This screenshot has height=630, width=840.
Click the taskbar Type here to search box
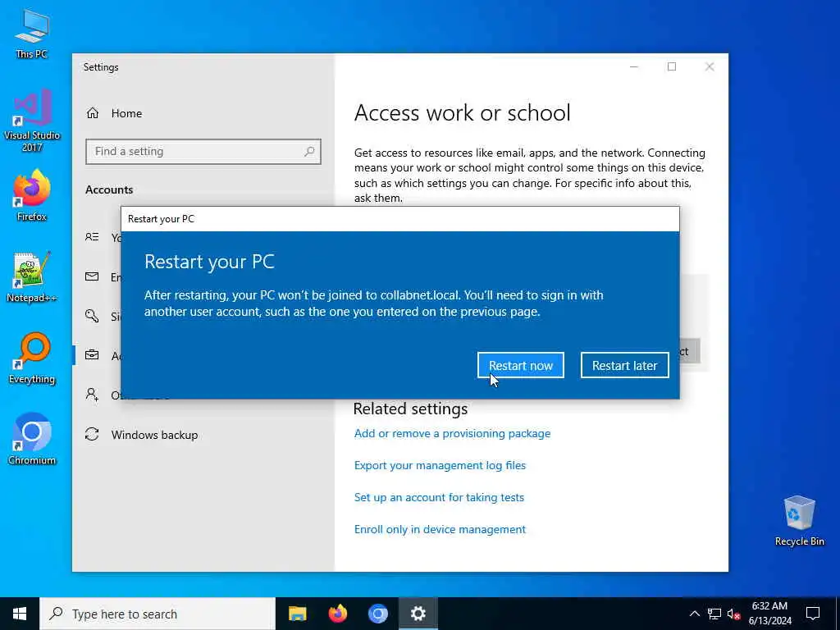[157, 614]
